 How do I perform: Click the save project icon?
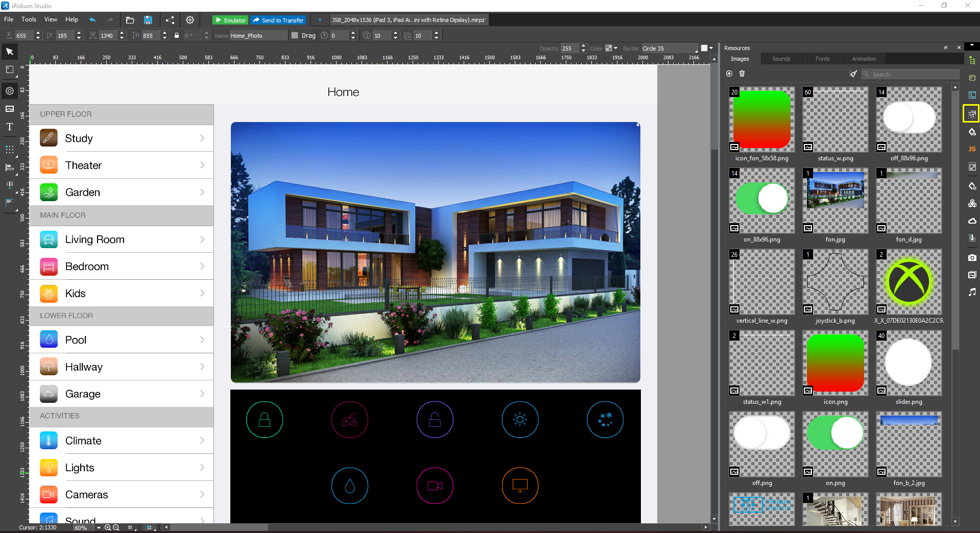click(148, 20)
